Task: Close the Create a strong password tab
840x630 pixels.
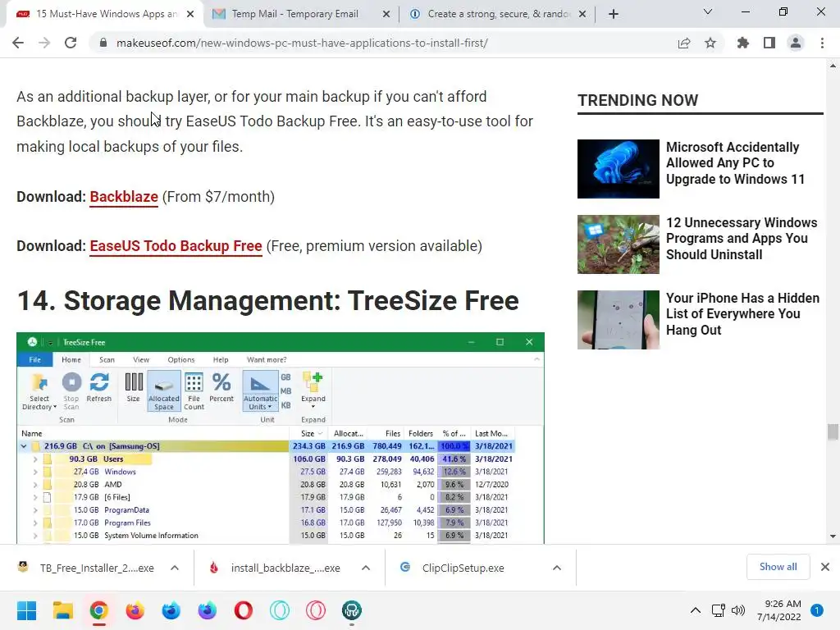Action: point(583,15)
